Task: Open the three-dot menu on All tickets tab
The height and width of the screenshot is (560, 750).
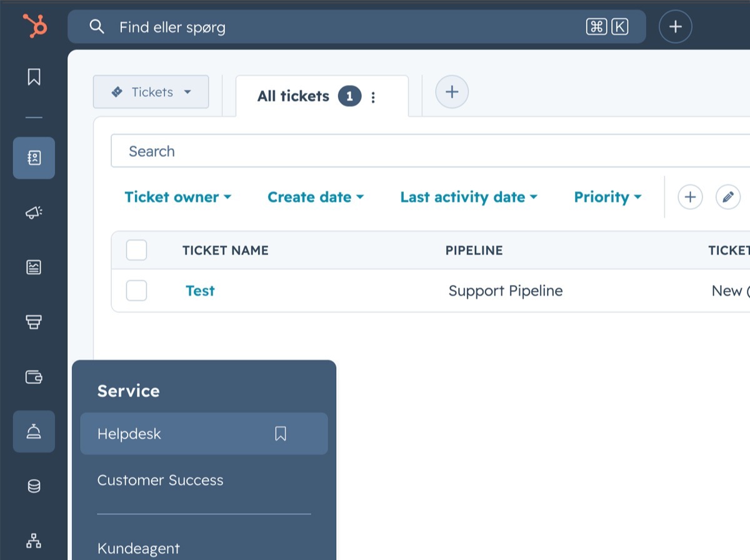Action: (373, 97)
